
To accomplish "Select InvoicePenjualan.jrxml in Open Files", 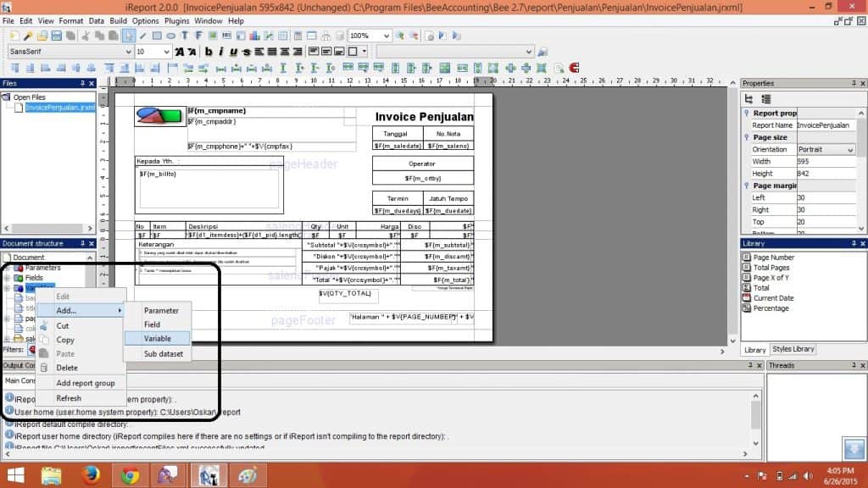I will point(60,108).
